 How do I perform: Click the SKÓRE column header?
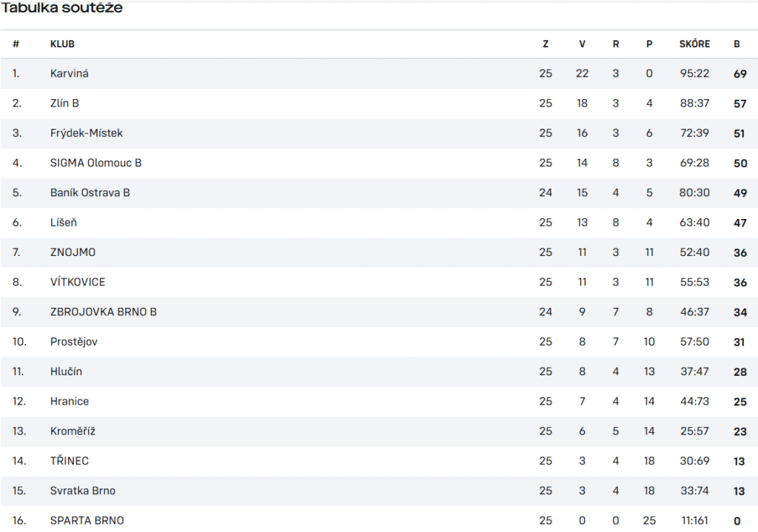pos(694,44)
